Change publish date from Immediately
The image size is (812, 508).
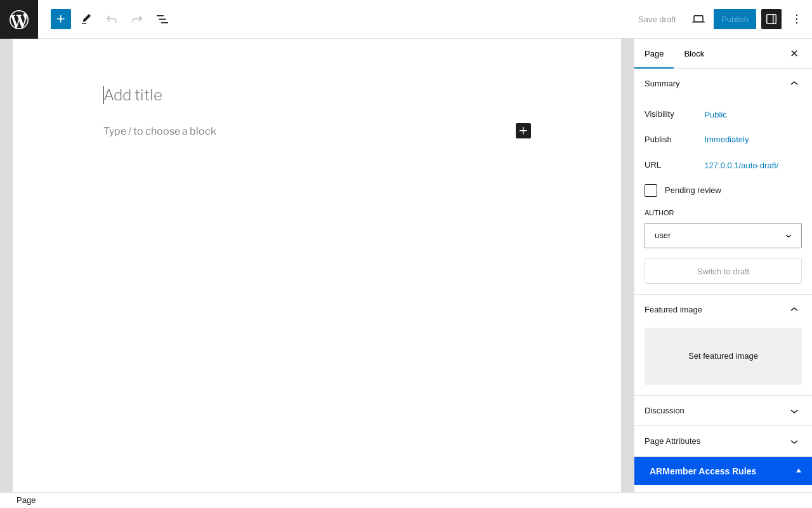726,140
